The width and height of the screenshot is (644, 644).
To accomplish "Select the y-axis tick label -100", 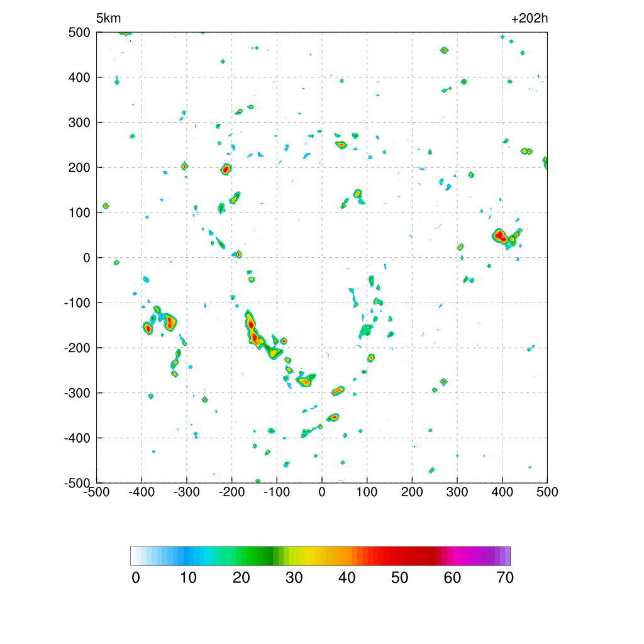I will coord(77,303).
